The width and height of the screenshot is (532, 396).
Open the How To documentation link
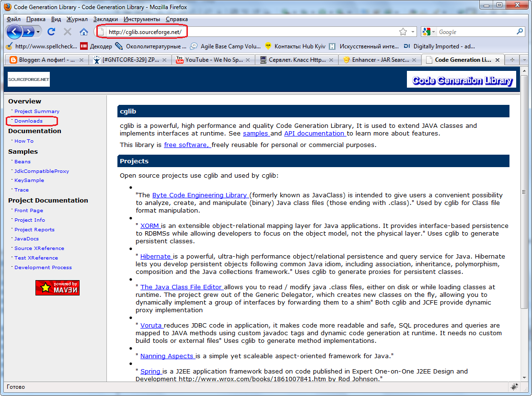pyautogui.click(x=24, y=141)
